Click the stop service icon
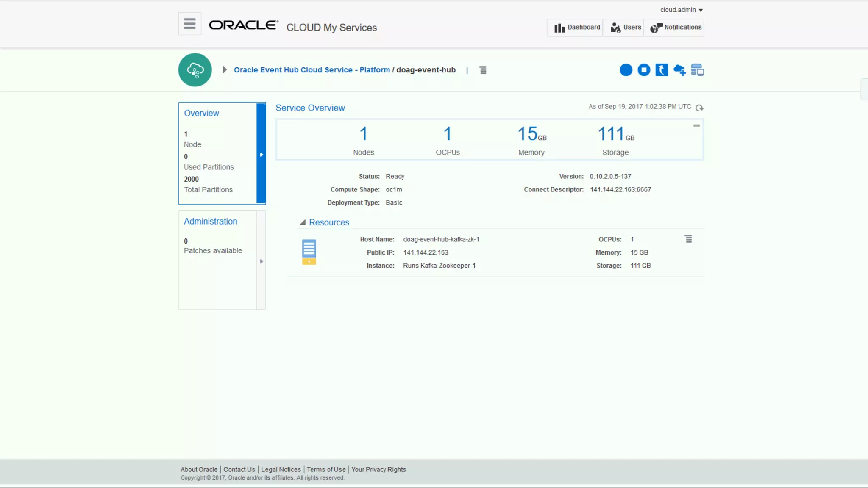 point(643,70)
